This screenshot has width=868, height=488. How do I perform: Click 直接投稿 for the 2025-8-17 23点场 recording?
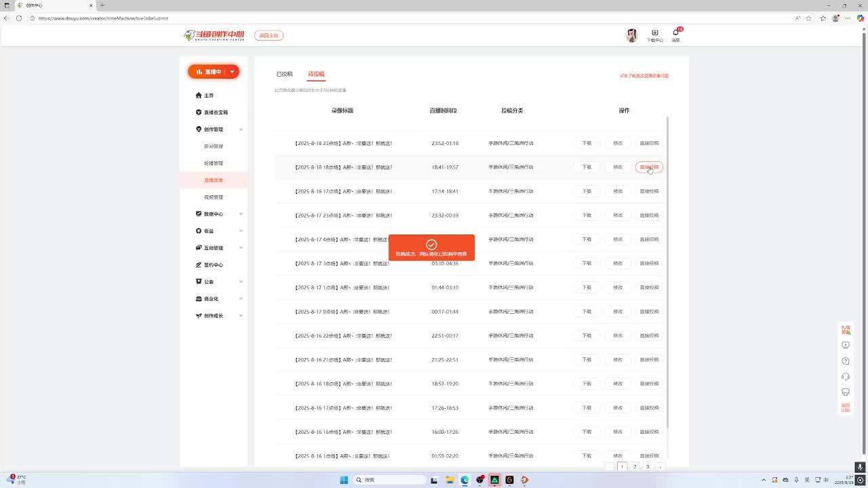point(649,216)
